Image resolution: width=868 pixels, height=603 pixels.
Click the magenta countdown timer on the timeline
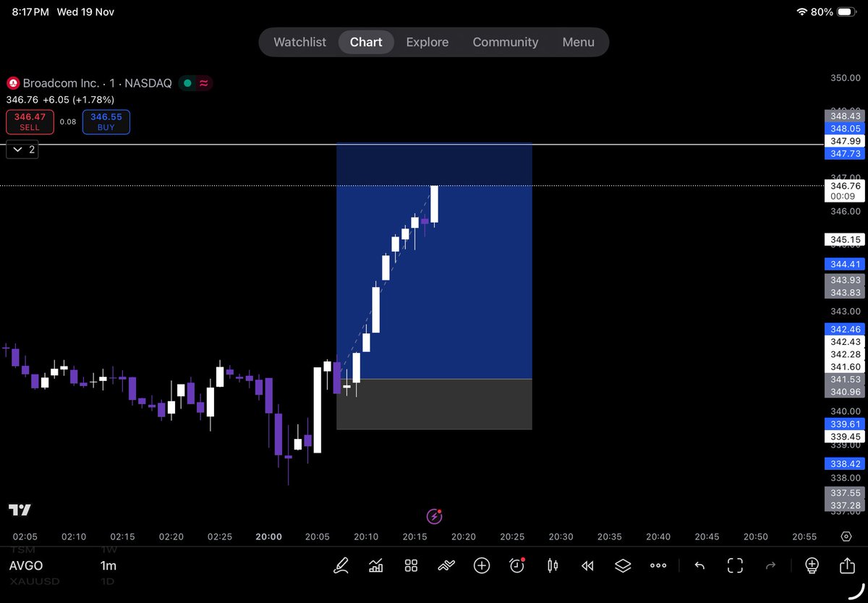coord(434,516)
